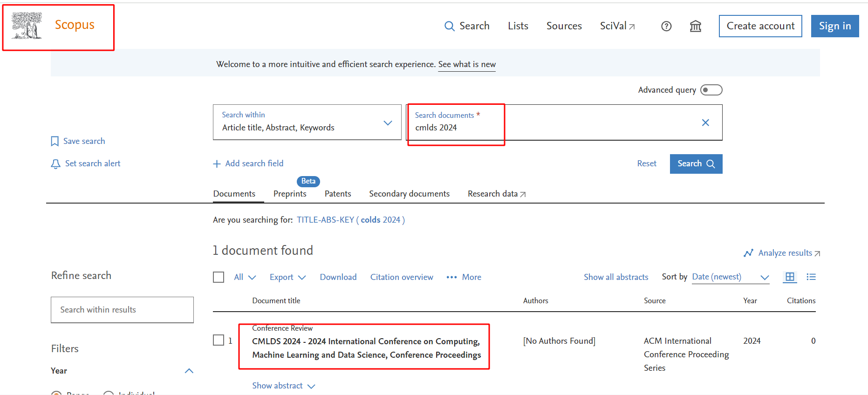Image resolution: width=868 pixels, height=395 pixels.
Task: Open the Citation overview link
Action: pos(402,277)
